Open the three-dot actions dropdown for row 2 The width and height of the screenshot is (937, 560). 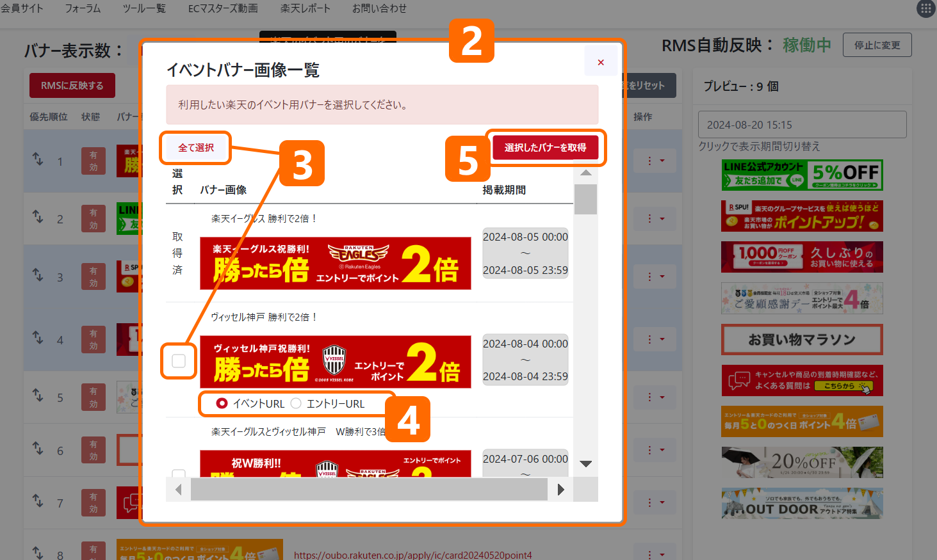coord(655,219)
